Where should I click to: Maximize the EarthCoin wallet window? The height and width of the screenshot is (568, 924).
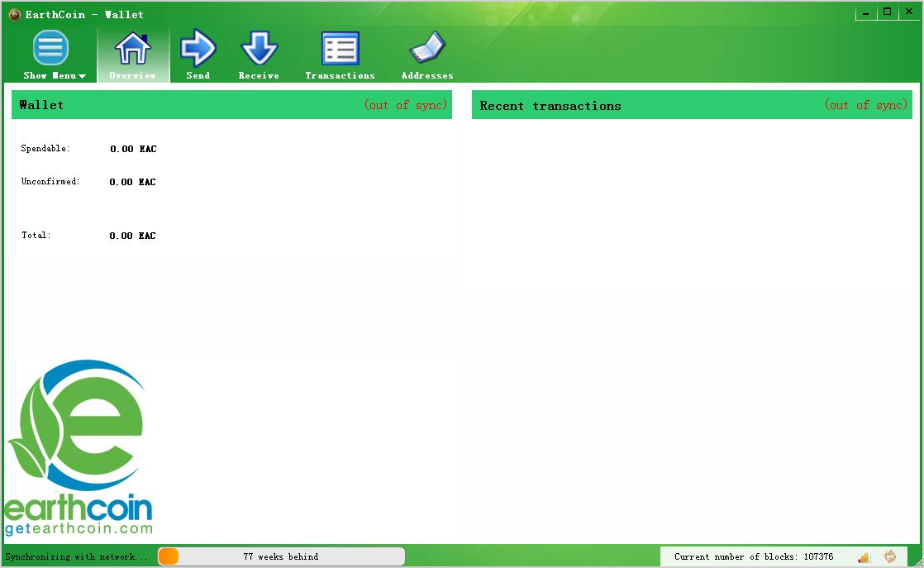888,12
